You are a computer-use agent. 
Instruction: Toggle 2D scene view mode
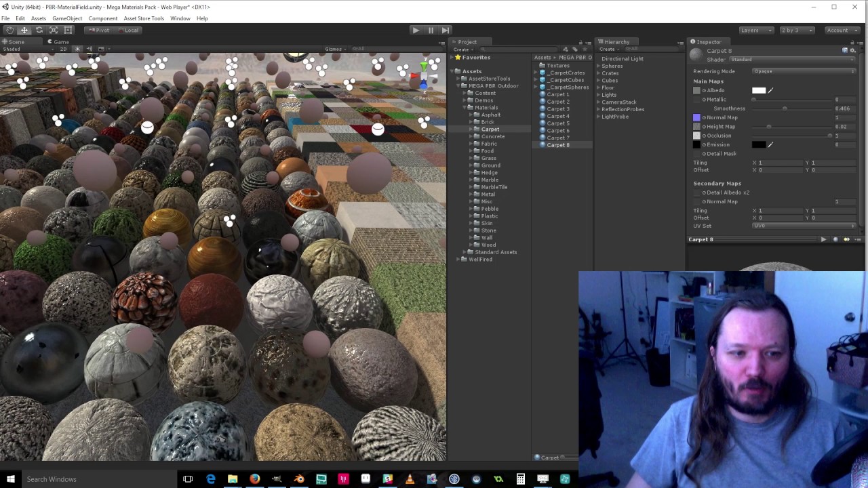pos(63,49)
